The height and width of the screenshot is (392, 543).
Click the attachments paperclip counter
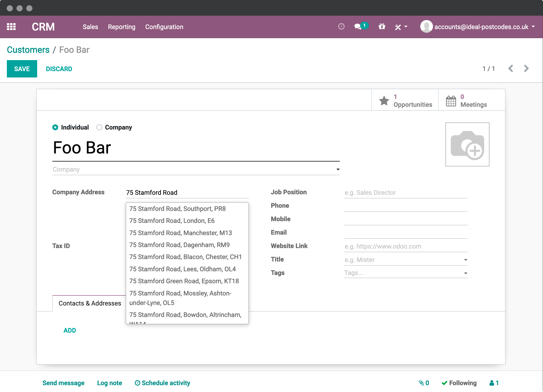click(424, 383)
